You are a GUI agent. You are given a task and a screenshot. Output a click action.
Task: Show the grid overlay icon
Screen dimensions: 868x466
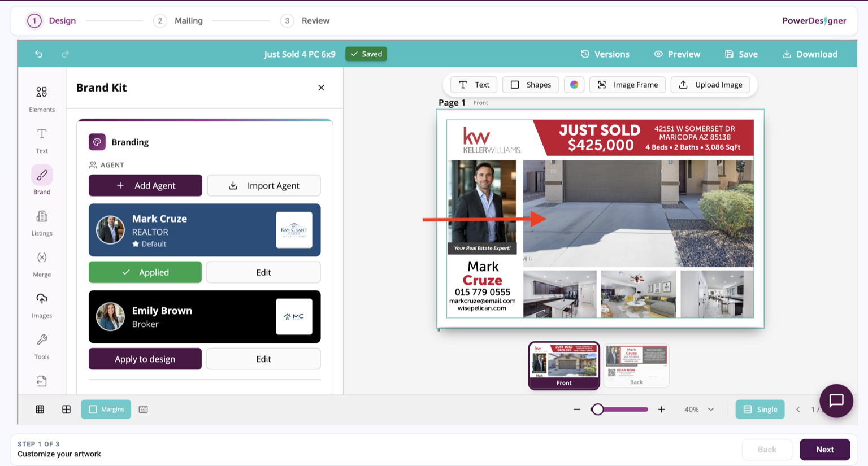coord(40,410)
